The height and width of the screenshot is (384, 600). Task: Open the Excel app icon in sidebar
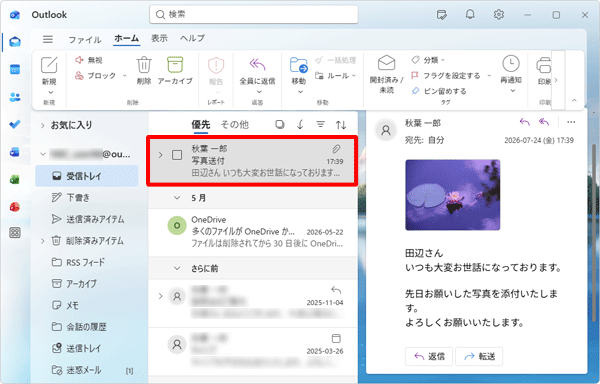click(15, 179)
